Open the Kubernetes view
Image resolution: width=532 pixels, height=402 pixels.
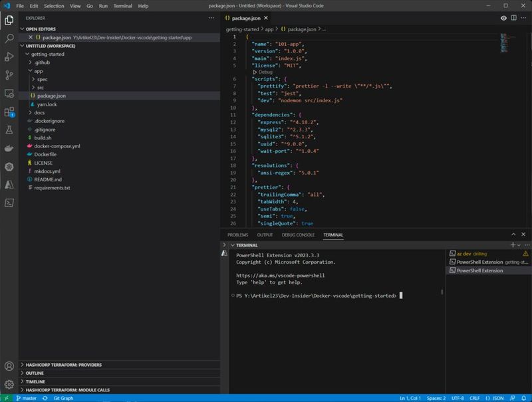9,166
